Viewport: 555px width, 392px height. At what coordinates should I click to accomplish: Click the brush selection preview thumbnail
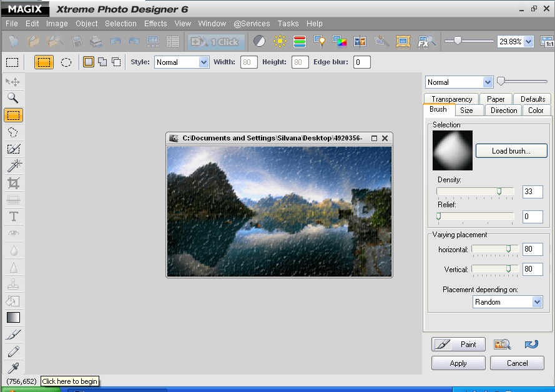pos(452,150)
